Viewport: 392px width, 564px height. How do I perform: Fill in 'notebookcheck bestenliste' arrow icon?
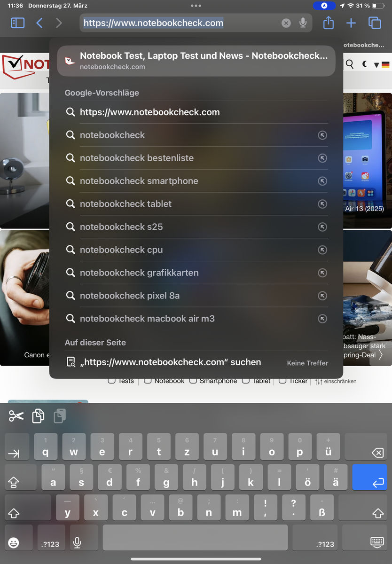(322, 158)
